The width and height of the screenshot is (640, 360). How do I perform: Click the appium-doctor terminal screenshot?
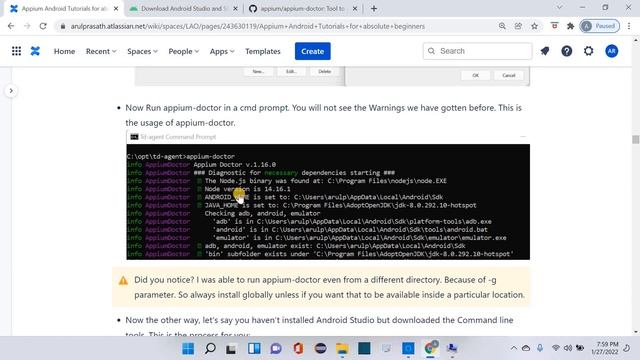[x=328, y=195]
